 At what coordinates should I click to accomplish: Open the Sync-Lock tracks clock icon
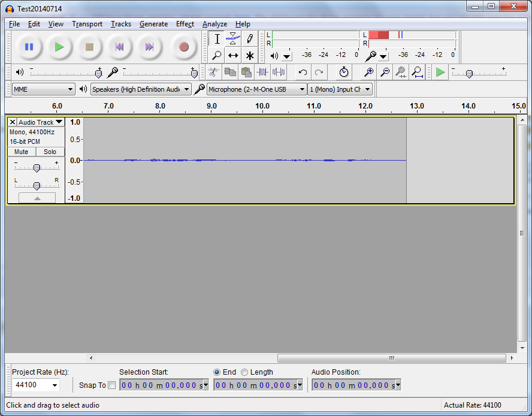tap(344, 72)
